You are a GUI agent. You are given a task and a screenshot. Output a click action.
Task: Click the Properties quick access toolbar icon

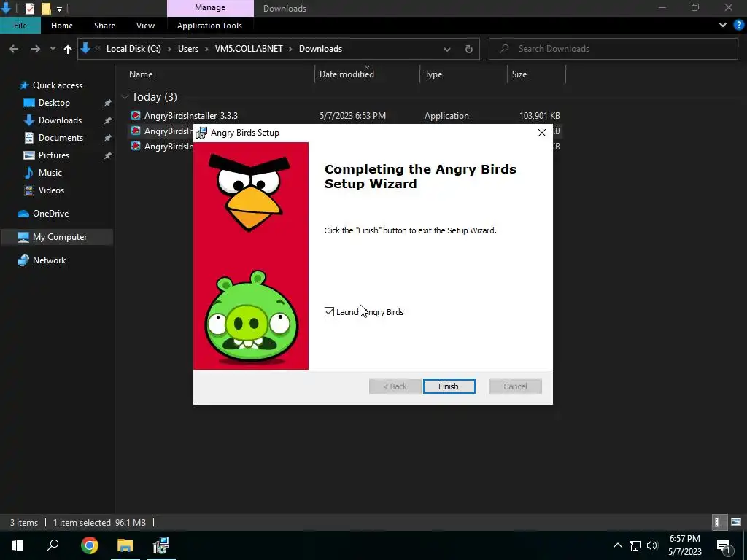pyautogui.click(x=29, y=8)
